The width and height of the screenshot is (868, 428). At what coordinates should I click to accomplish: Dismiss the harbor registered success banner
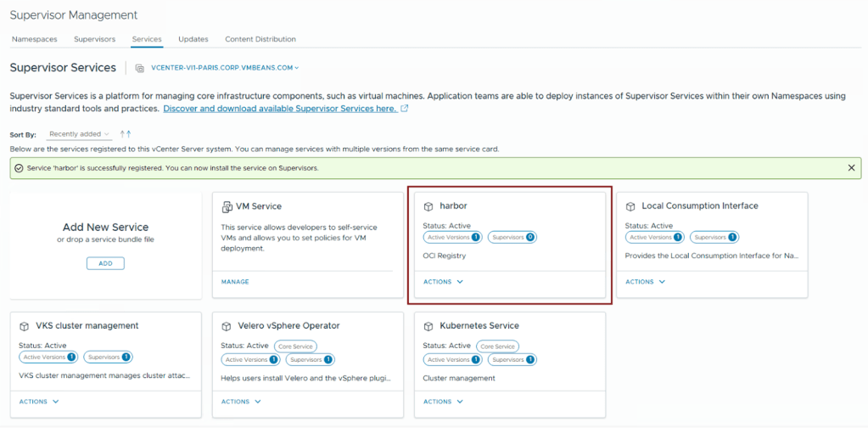[851, 168]
